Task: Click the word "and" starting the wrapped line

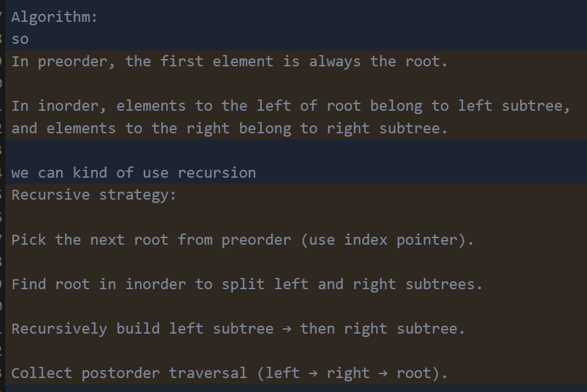Action: (24, 128)
